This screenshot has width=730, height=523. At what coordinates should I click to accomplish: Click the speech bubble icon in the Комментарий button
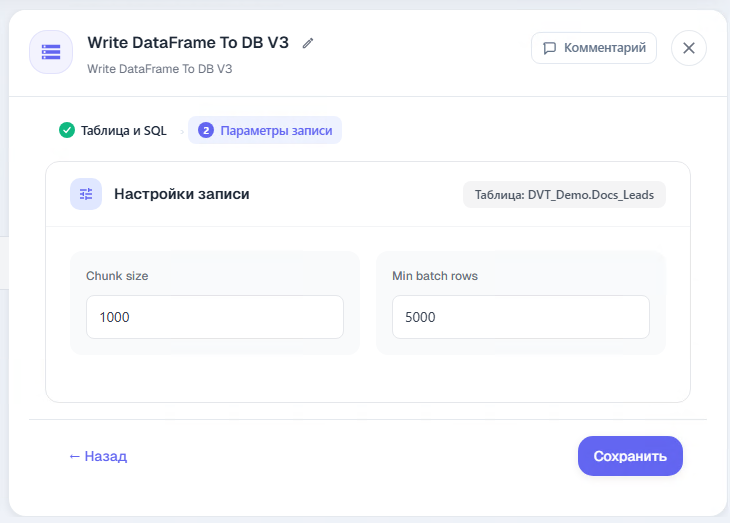coord(550,48)
